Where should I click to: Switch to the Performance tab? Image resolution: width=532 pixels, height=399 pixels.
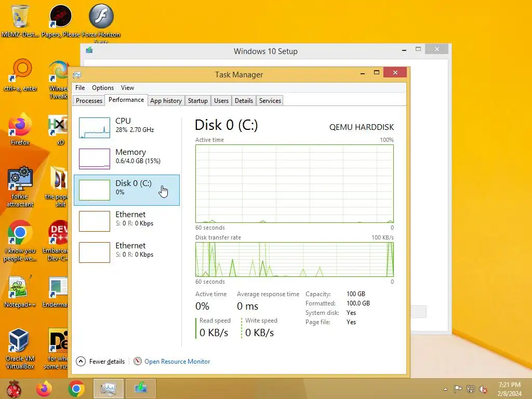tap(126, 100)
